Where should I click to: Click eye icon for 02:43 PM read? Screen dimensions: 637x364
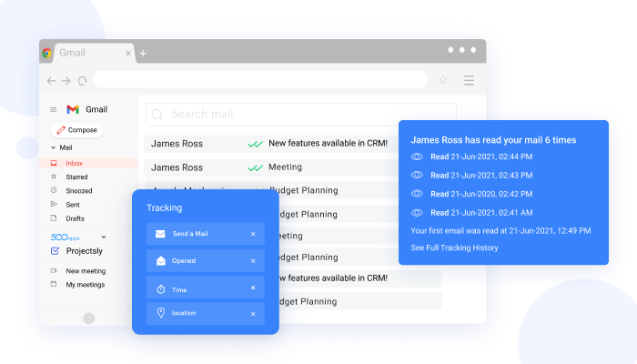click(417, 175)
